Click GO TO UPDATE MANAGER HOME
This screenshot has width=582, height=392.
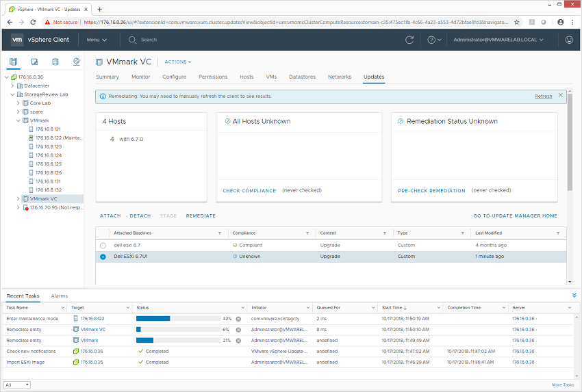pyautogui.click(x=515, y=216)
